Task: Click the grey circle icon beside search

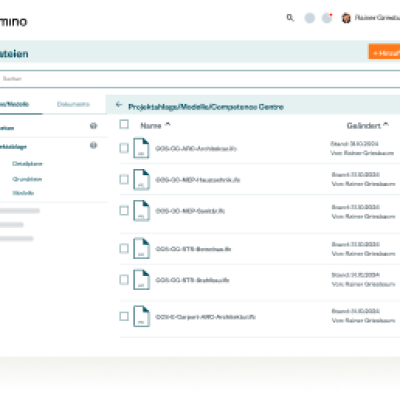Action: click(310, 18)
